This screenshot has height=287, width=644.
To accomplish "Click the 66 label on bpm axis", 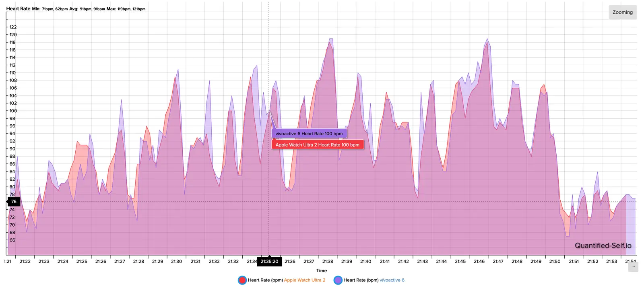I will (12, 240).
